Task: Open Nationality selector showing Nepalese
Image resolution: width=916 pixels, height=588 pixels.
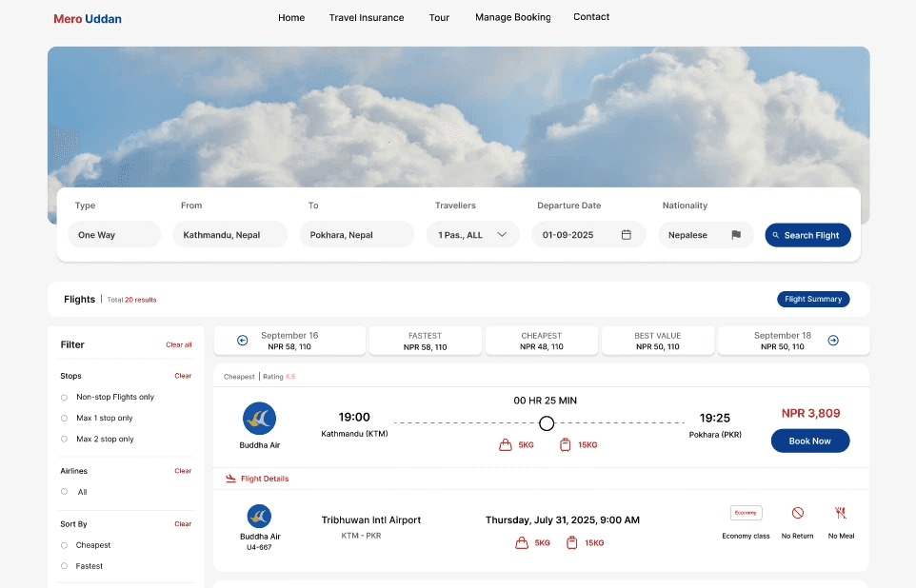Action: [x=706, y=235]
